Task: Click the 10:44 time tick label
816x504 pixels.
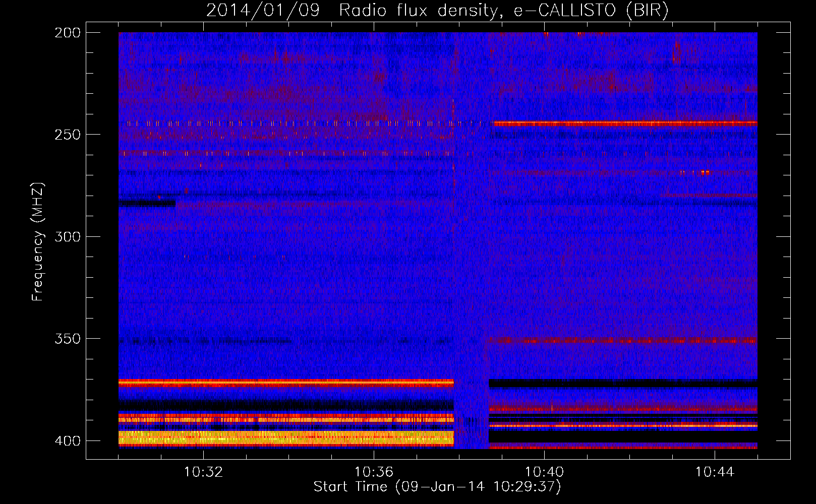Action: pyautogui.click(x=715, y=472)
